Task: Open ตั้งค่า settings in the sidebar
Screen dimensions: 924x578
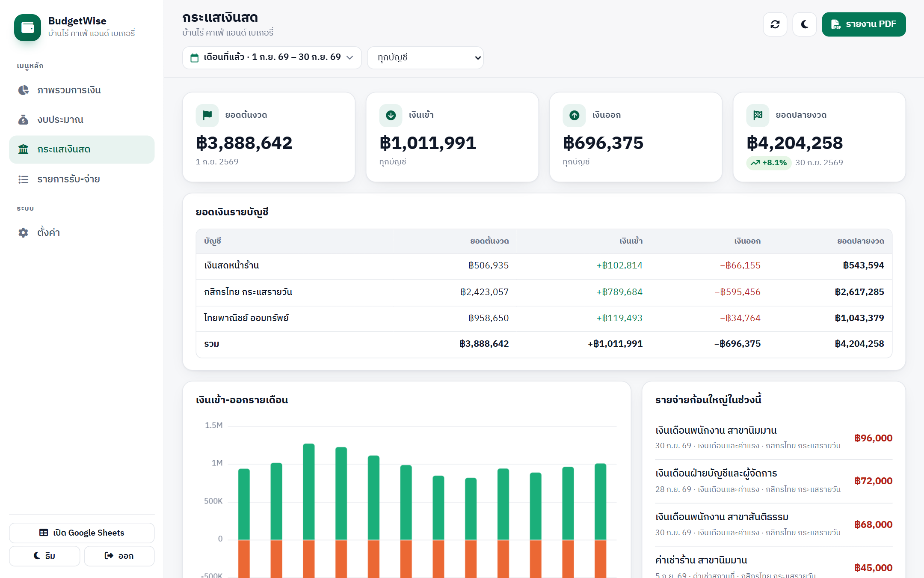Action: coord(82,232)
